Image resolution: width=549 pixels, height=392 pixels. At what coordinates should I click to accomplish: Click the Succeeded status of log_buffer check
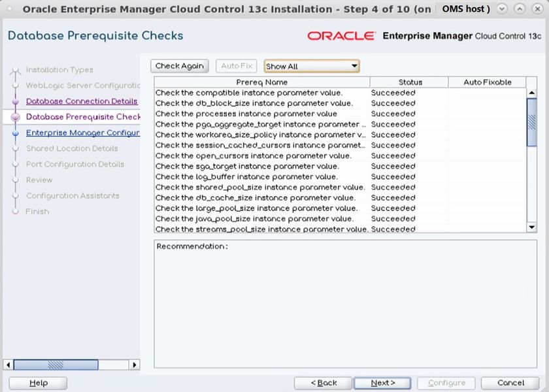tap(393, 177)
